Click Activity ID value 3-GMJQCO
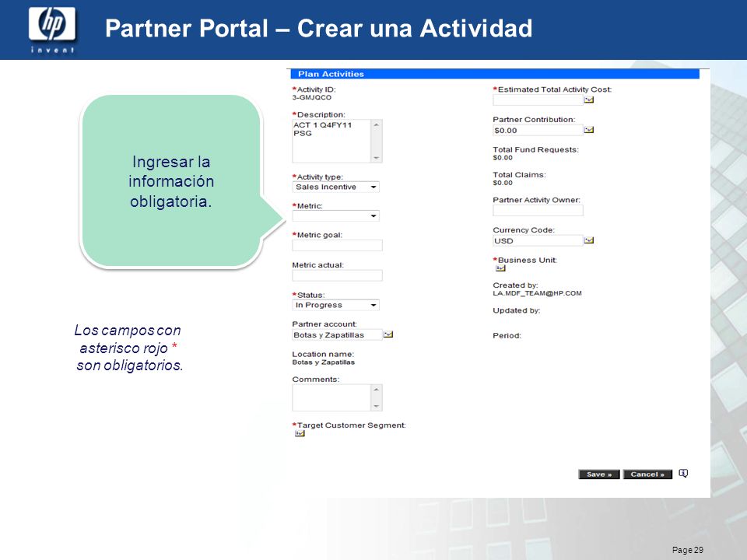747x560 pixels. [311, 97]
